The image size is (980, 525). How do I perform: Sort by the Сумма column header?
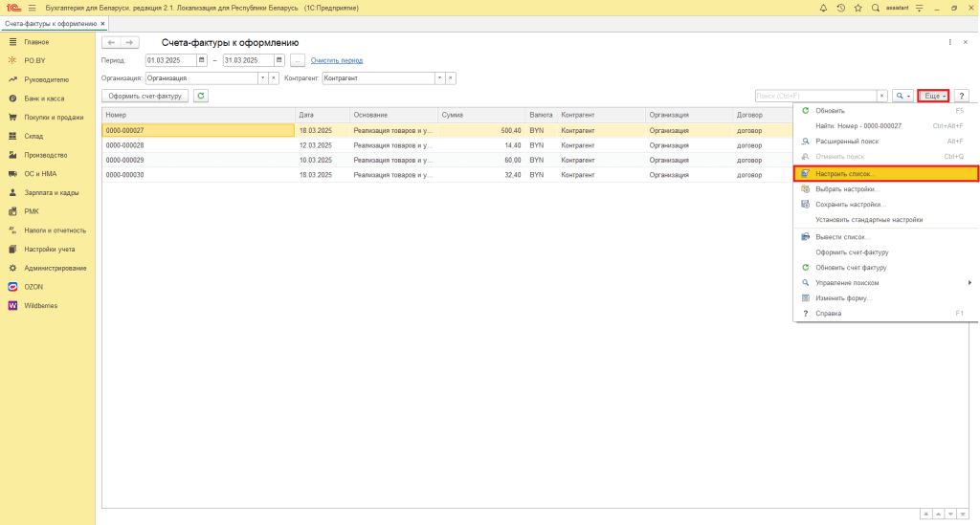[x=482, y=115]
